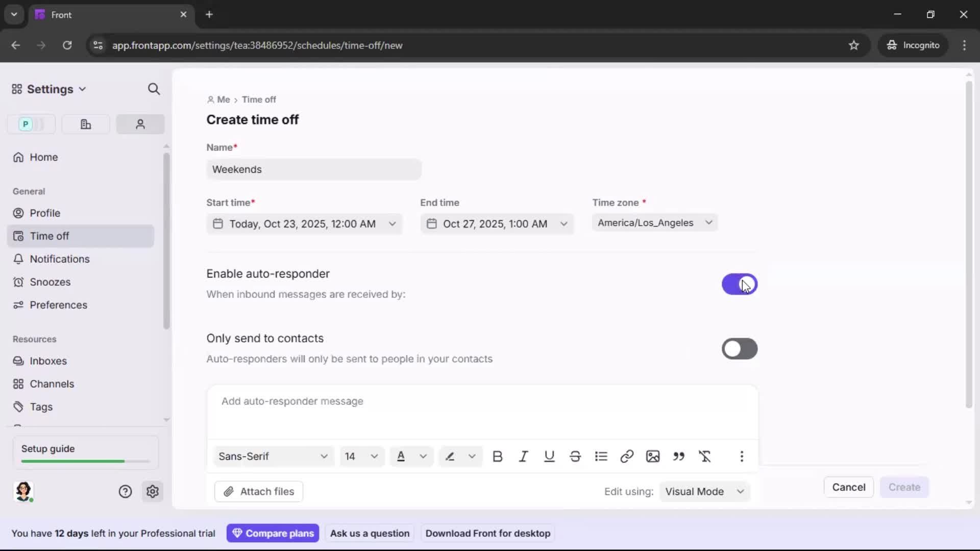Toggle bold formatting in the editor
Screen dimensions: 980x551
tap(498, 457)
